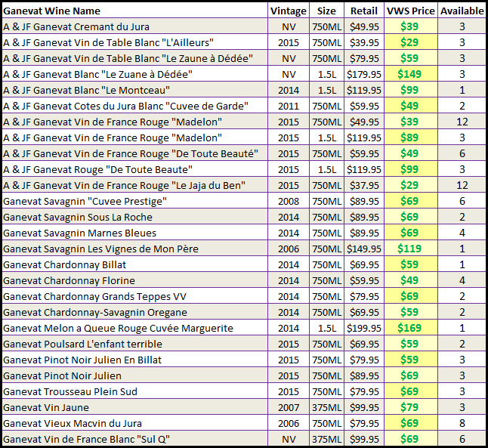Click $69 VWS price in Trousseau Plein Sud row
The width and height of the screenshot is (488, 448).
411,391
